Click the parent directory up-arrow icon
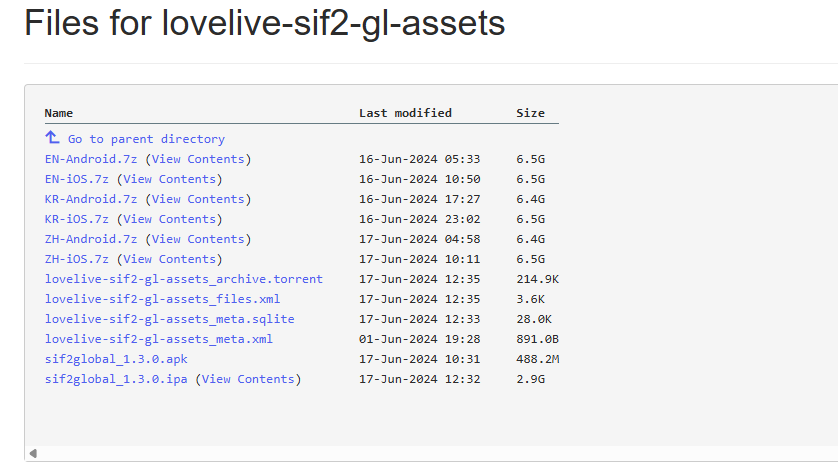838x468 pixels. point(52,138)
